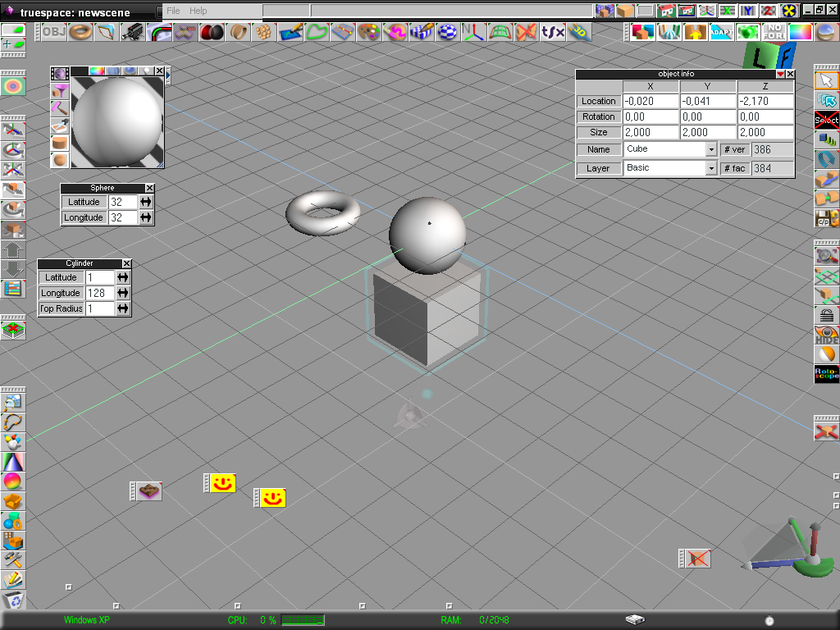840x630 pixels.
Task: Toggle the X axis lock
Action: pos(727,11)
